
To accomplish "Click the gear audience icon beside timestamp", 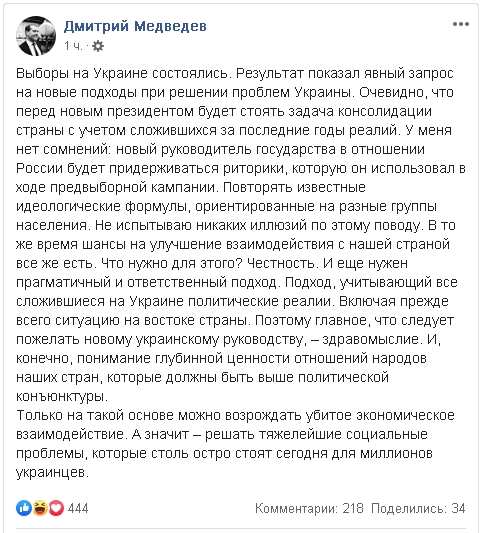I will 98,46.
